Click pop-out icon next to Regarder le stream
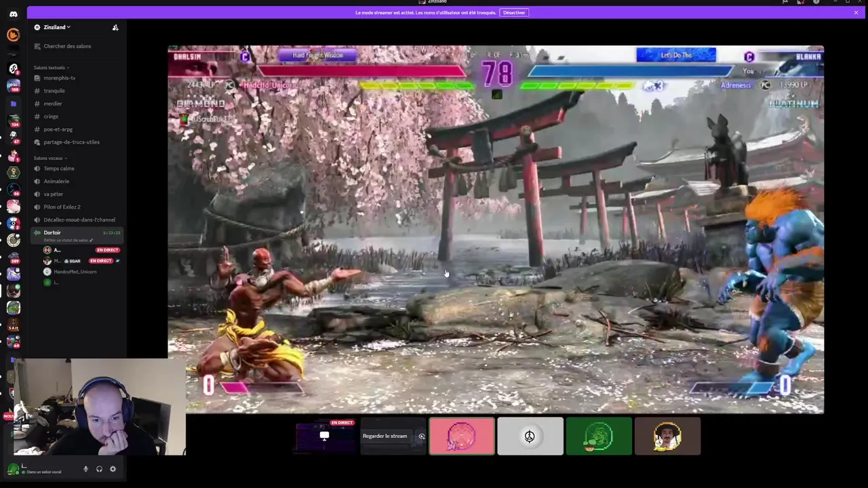868x488 pixels. 421,436
